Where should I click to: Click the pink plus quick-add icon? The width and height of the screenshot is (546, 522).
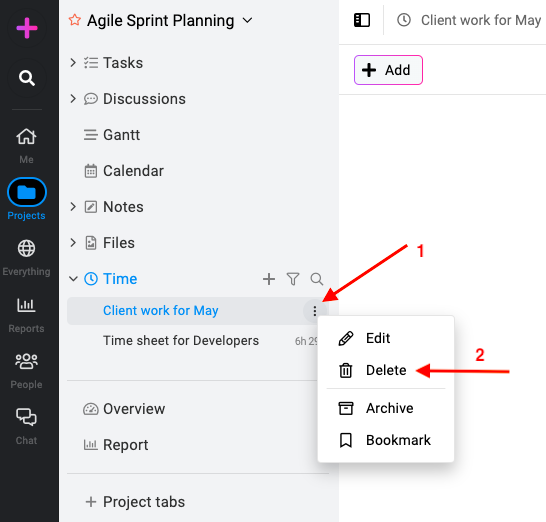[27, 28]
